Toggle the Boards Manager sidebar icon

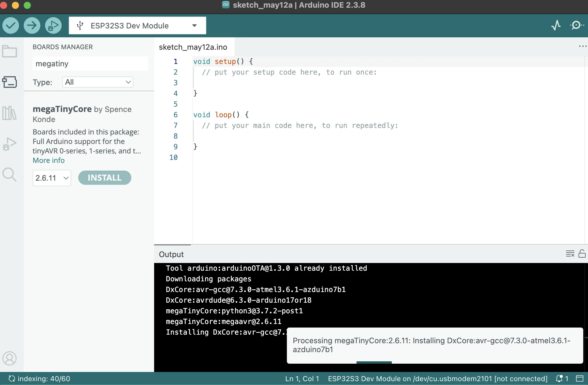click(9, 82)
